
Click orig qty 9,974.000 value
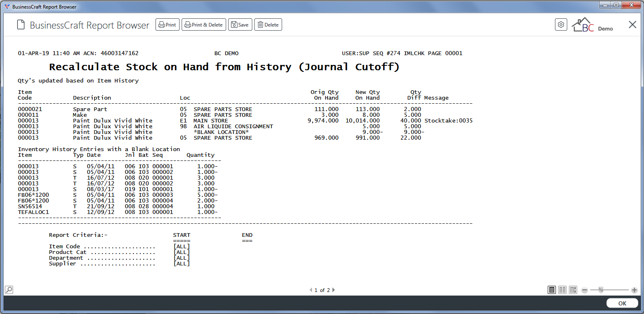tap(323, 121)
